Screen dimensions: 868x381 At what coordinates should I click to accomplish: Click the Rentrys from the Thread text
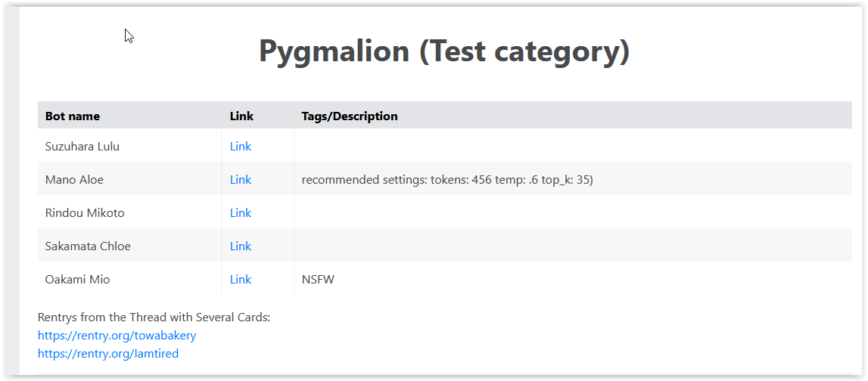coord(154,317)
